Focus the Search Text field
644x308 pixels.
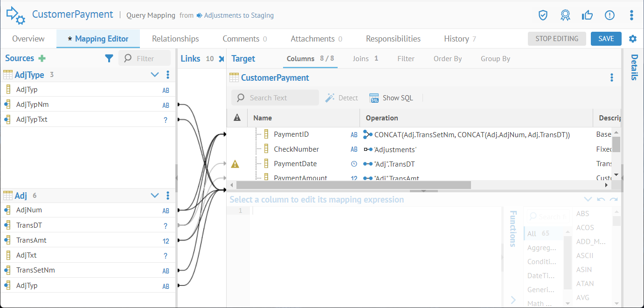tap(280, 98)
